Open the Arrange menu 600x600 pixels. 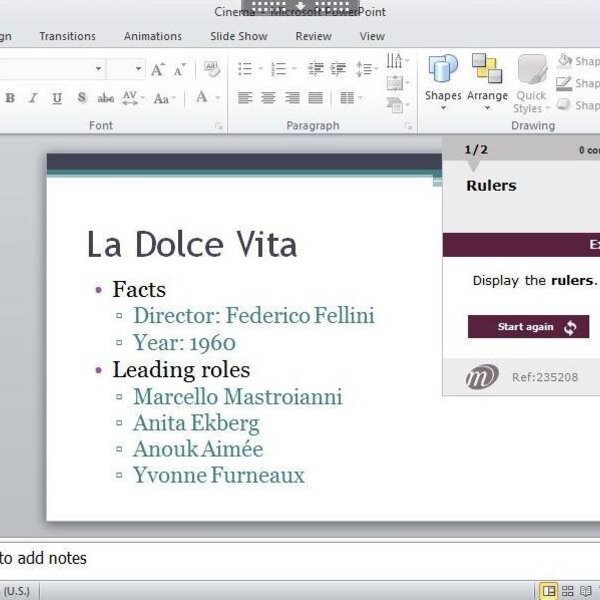click(487, 82)
